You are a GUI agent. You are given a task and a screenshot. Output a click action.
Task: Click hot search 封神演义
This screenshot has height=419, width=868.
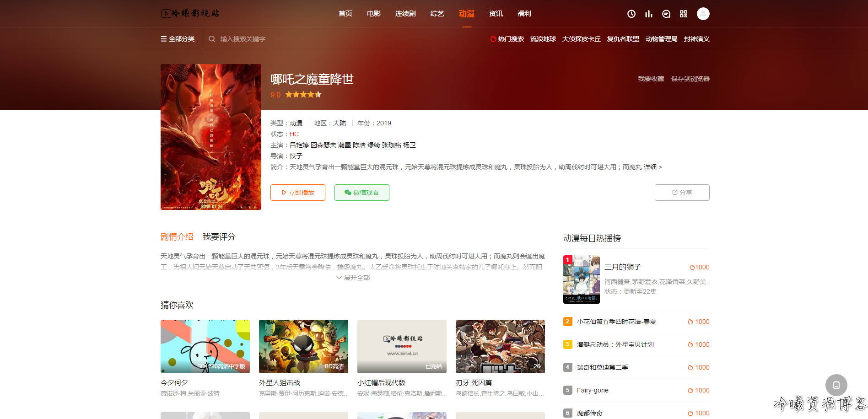point(697,39)
